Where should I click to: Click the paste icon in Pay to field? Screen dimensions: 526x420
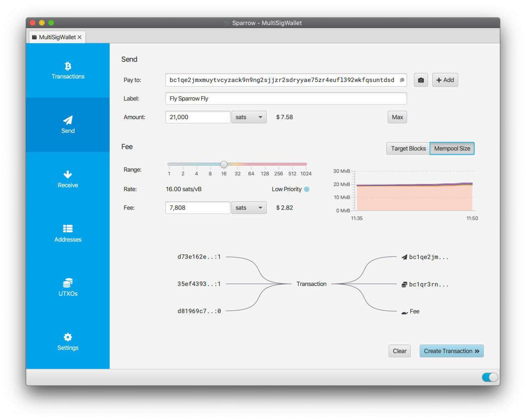click(402, 80)
